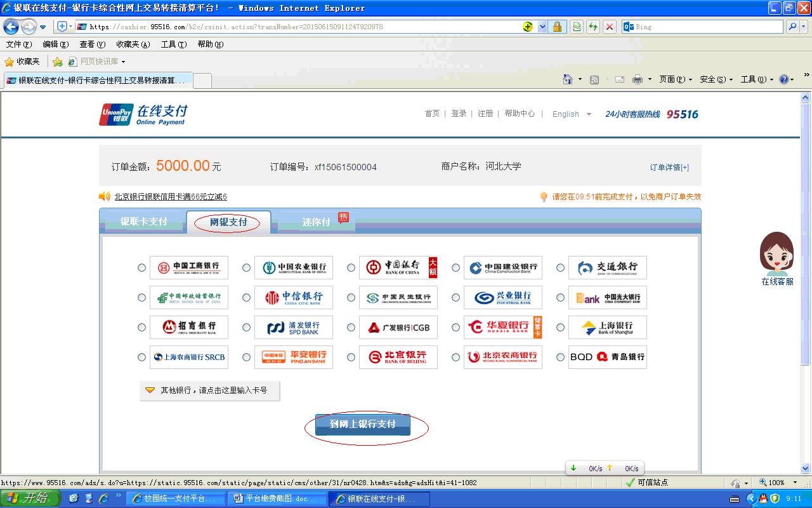Open the 订单详情[+] link
The width and height of the screenshot is (812, 508).
click(x=669, y=168)
